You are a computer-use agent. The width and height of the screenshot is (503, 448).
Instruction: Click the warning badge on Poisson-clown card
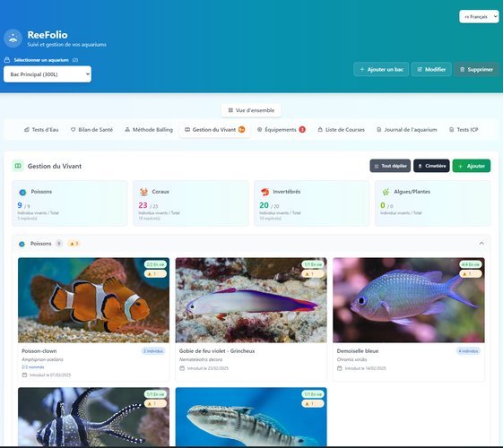pos(155,273)
